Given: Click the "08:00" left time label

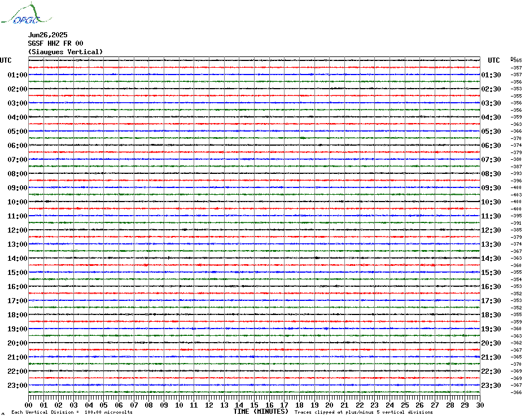Looking at the screenshot, I should click(17, 173).
